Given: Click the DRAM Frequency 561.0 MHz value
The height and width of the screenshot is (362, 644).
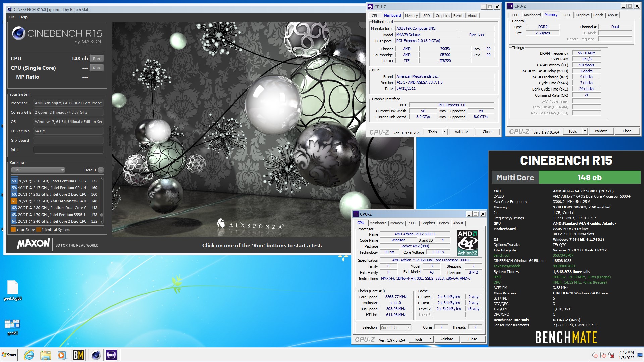Looking at the screenshot, I should [586, 53].
